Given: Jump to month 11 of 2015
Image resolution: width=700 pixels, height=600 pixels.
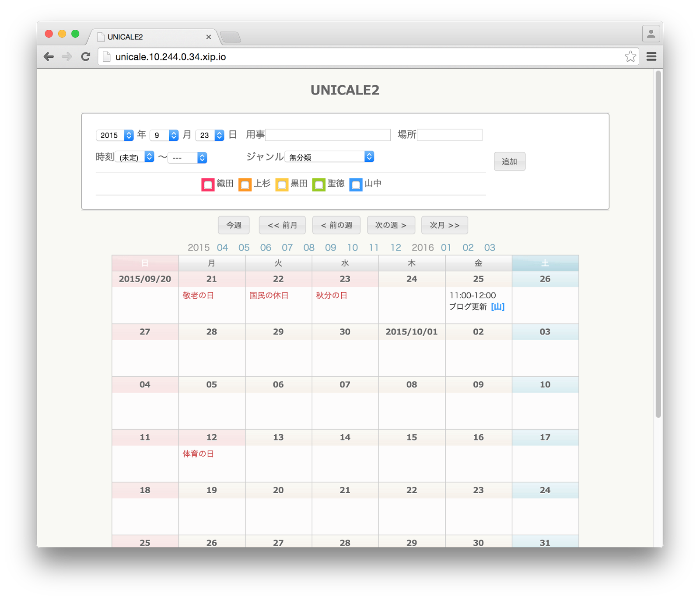Looking at the screenshot, I should [374, 248].
